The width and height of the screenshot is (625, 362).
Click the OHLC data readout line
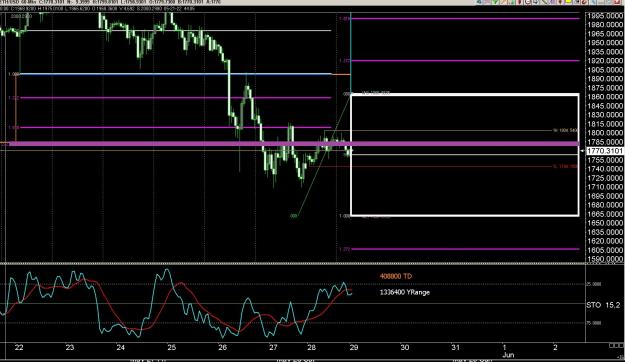[x=98, y=8]
